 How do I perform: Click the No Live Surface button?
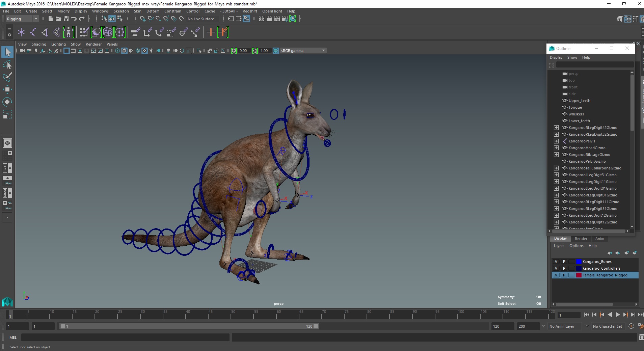pyautogui.click(x=200, y=19)
